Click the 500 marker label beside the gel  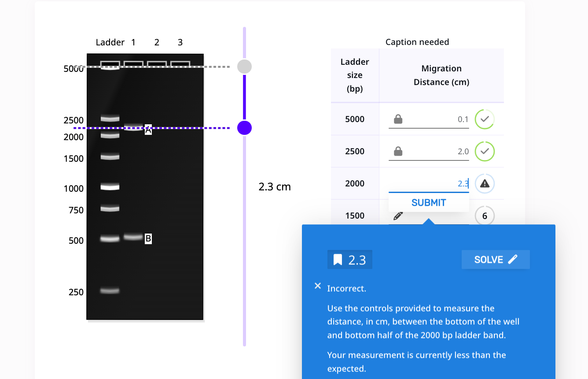click(x=76, y=241)
